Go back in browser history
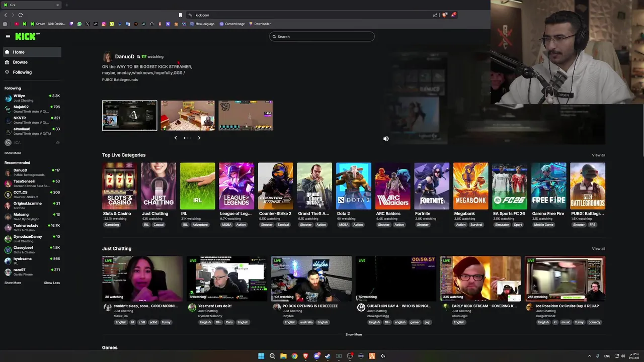This screenshot has height=362, width=644. (x=6, y=15)
